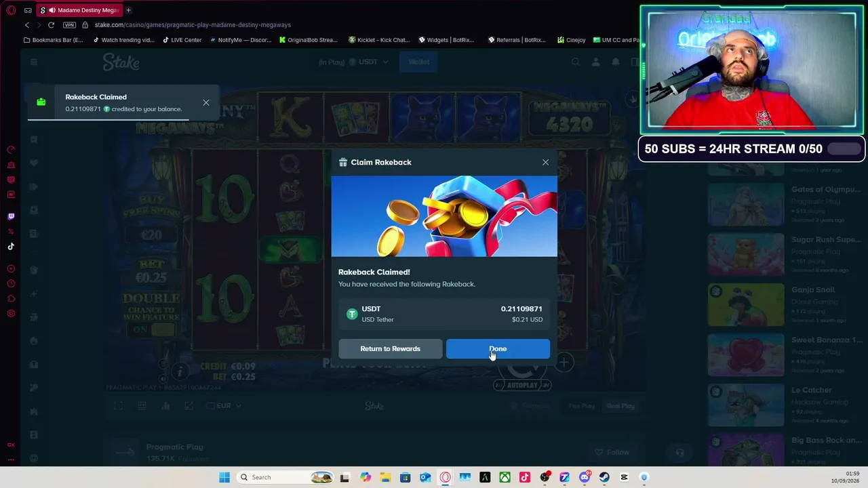Open the Opera main menu icon

(x=11, y=10)
